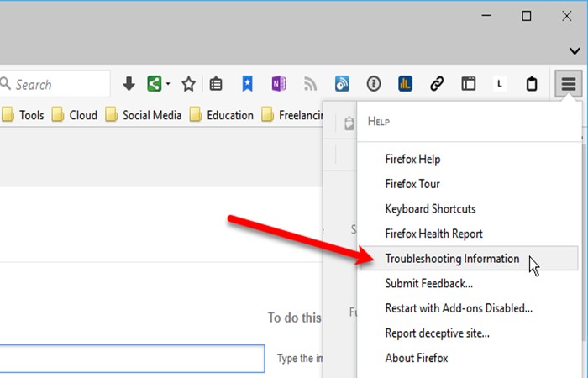Open the Cloud bookmarks folder
This screenshot has height=378, width=588.
[75, 115]
